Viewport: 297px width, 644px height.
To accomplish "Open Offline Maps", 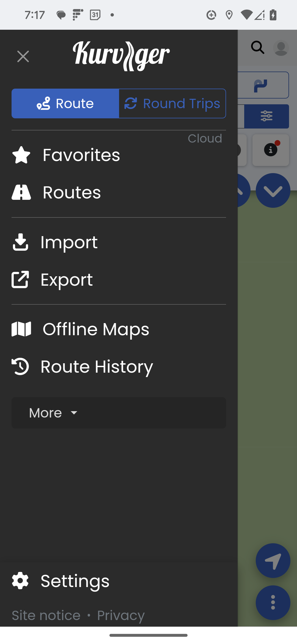I will (x=96, y=329).
